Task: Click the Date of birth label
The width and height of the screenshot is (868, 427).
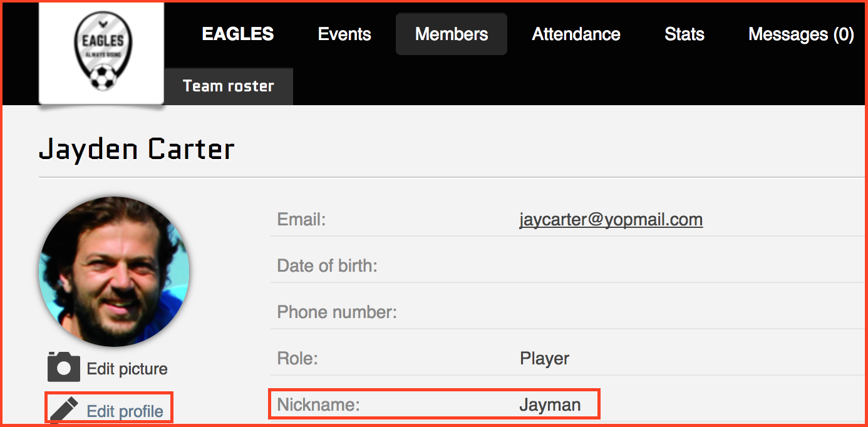Action: coord(327,266)
